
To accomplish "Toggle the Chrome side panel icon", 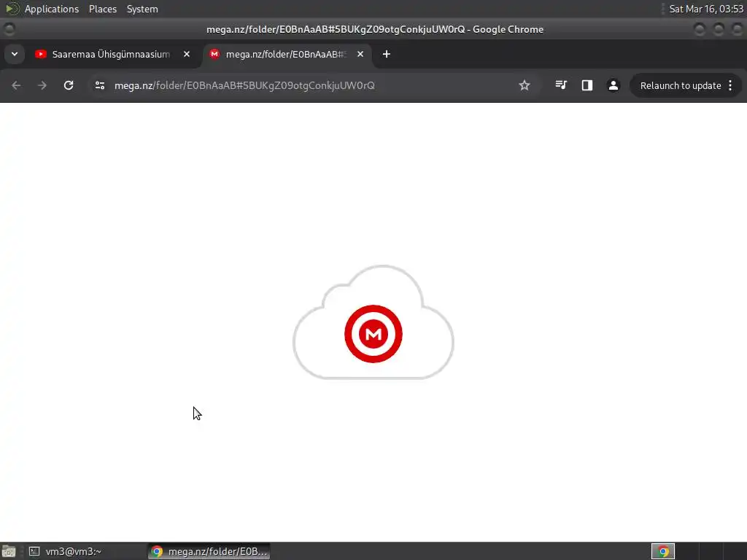I will 587,85.
